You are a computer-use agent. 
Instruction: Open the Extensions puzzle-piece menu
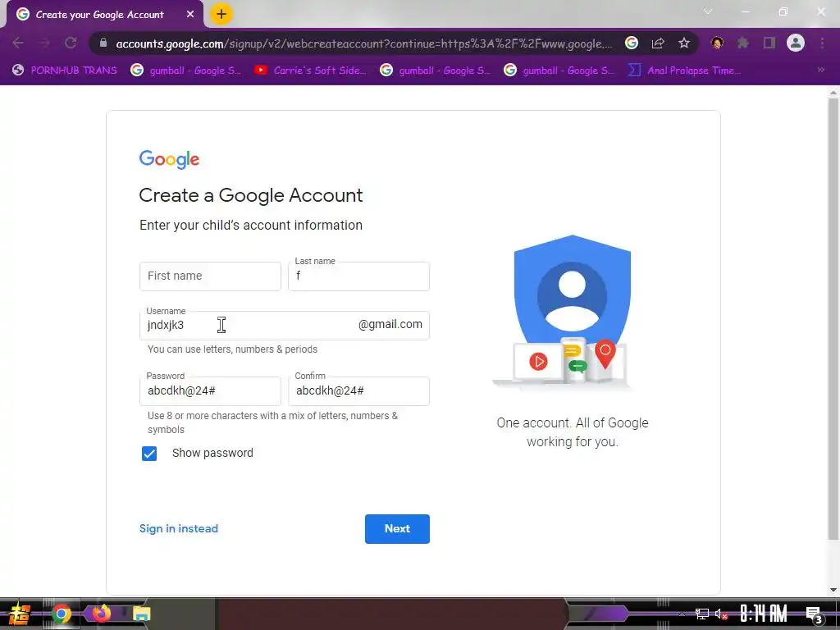click(x=743, y=43)
